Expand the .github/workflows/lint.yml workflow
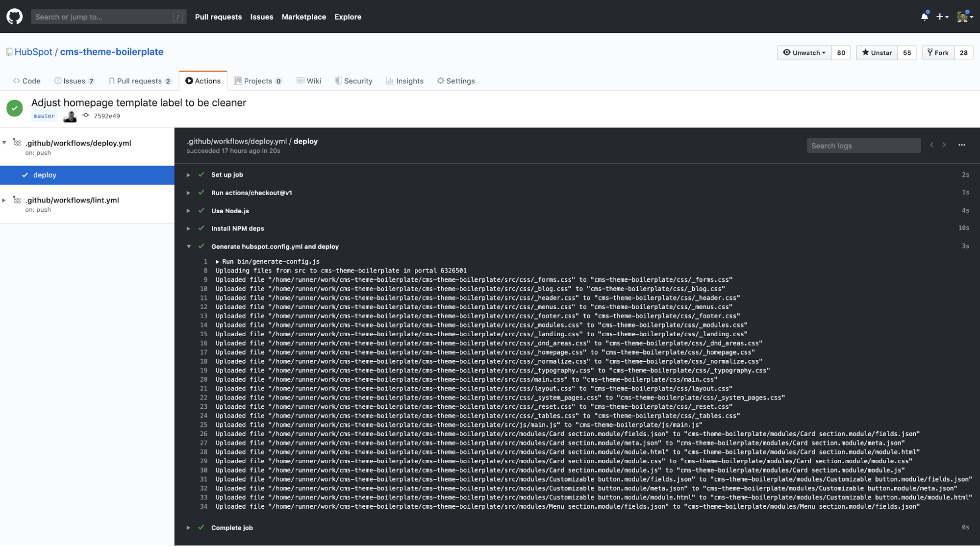This screenshot has width=980, height=546. tap(4, 200)
